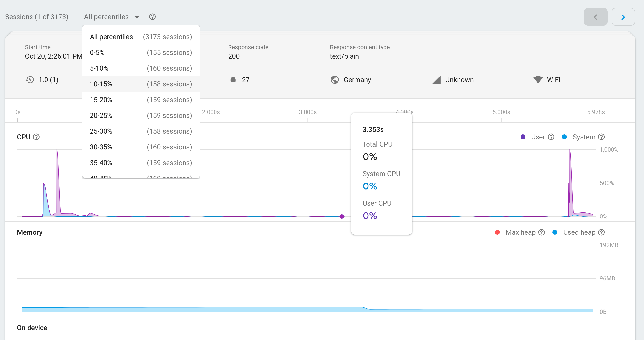Click the 96MB memory axis label

click(607, 278)
